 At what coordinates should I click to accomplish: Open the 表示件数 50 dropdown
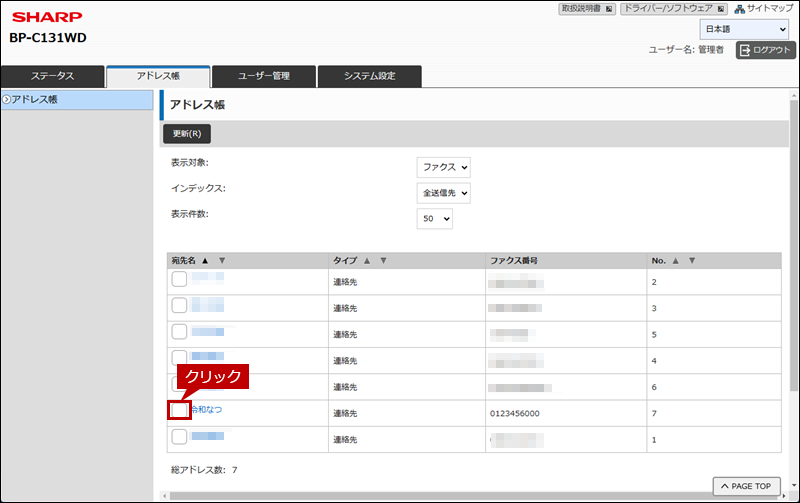pos(435,218)
